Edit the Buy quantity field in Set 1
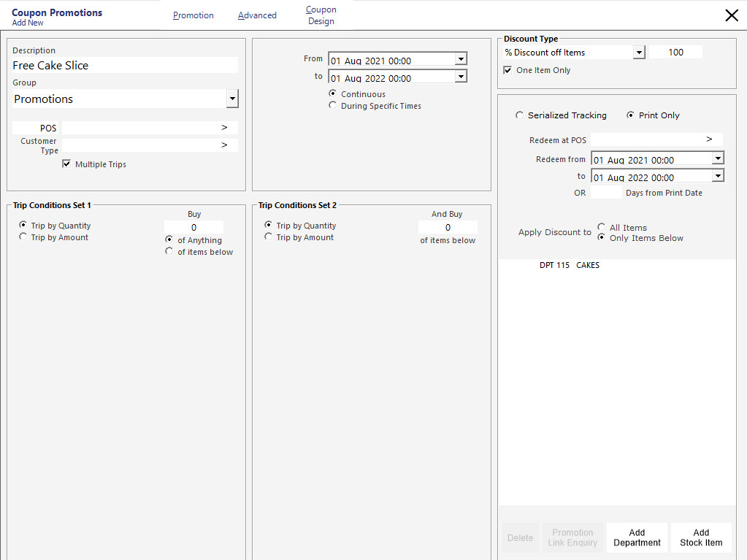Image resolution: width=747 pixels, height=560 pixels. [194, 228]
